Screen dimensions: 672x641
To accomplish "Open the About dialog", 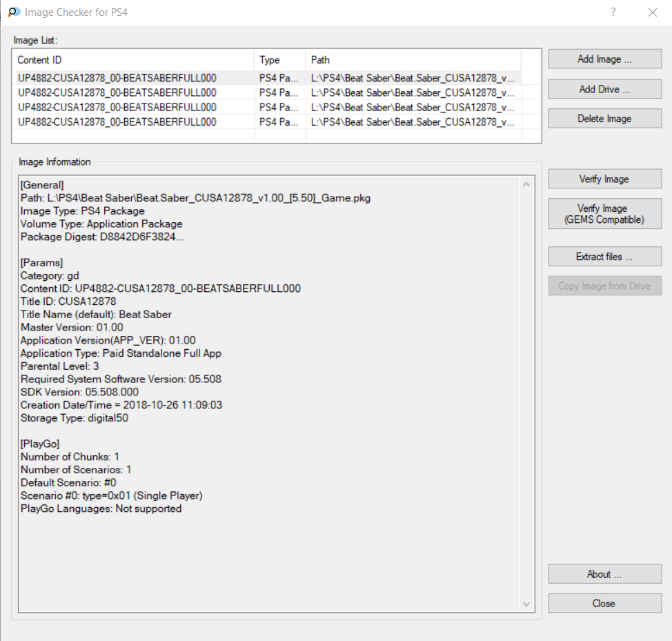I will click(604, 574).
